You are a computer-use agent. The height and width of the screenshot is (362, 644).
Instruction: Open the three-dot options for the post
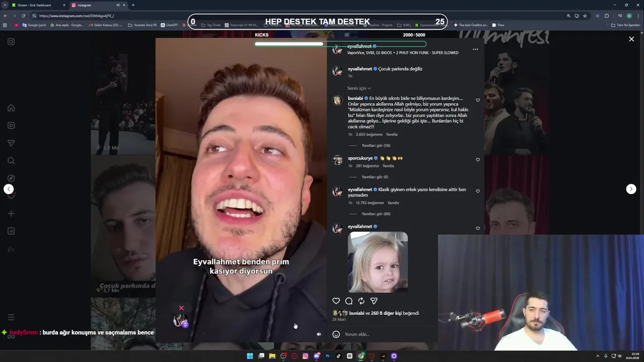[x=475, y=49]
